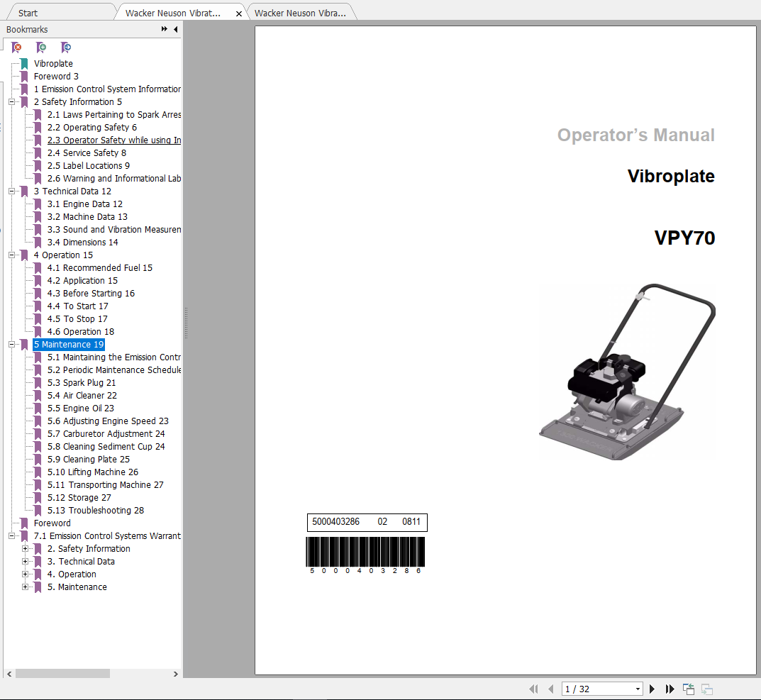
Task: Close the active Wacker Neuson tab
Action: point(239,13)
